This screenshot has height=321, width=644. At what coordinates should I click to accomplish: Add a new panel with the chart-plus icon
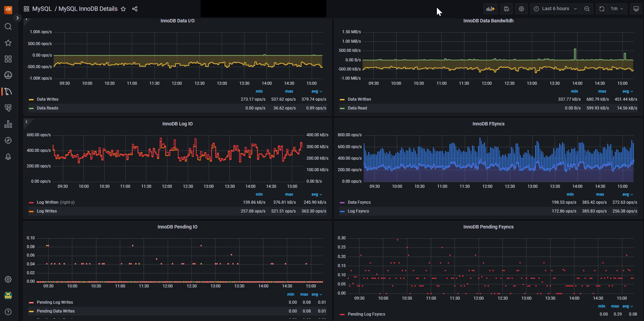490,9
